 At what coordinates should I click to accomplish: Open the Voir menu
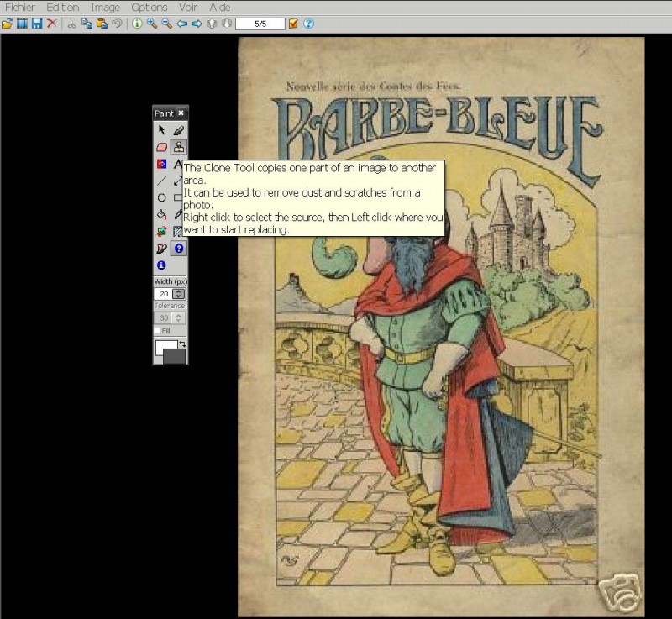click(x=188, y=8)
